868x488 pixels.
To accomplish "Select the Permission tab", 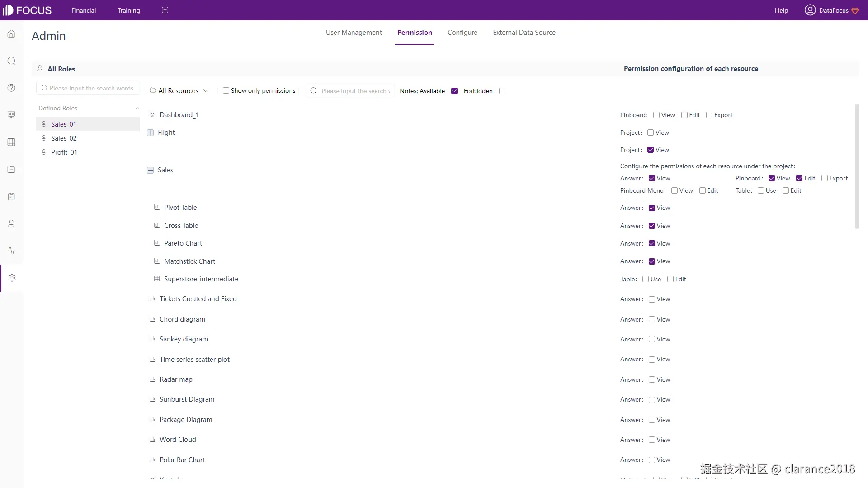I will pyautogui.click(x=415, y=33).
